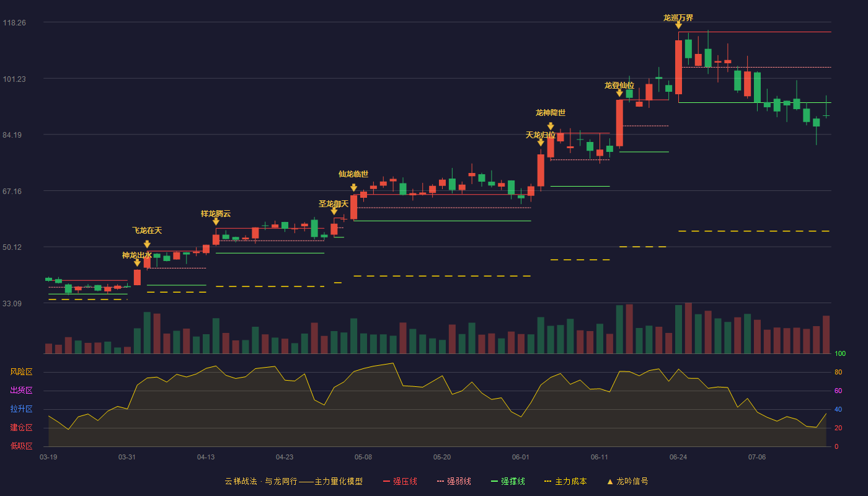The image size is (868, 496).
Task: Click the 龙登仙位 signal arrow
Action: tap(619, 93)
